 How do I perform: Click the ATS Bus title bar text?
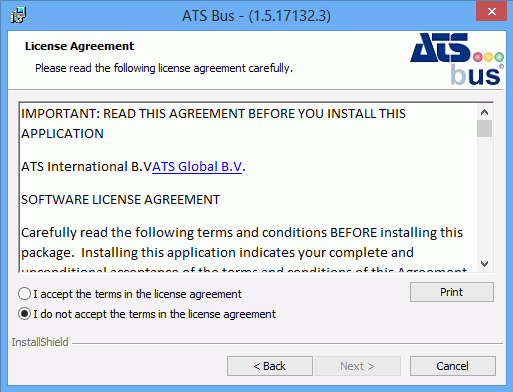click(x=256, y=16)
